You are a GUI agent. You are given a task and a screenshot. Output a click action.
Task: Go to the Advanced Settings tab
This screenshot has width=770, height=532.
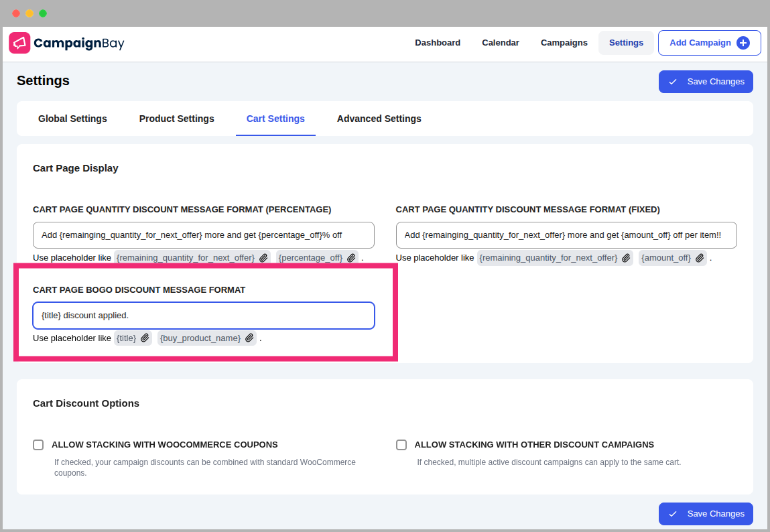tap(379, 119)
